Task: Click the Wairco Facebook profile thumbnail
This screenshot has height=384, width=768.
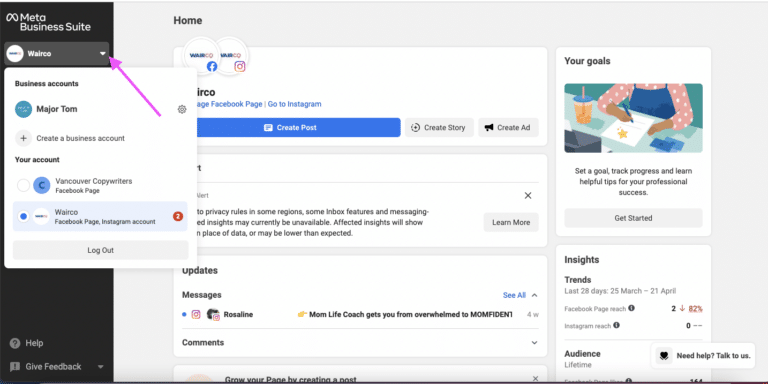Action: click(201, 56)
